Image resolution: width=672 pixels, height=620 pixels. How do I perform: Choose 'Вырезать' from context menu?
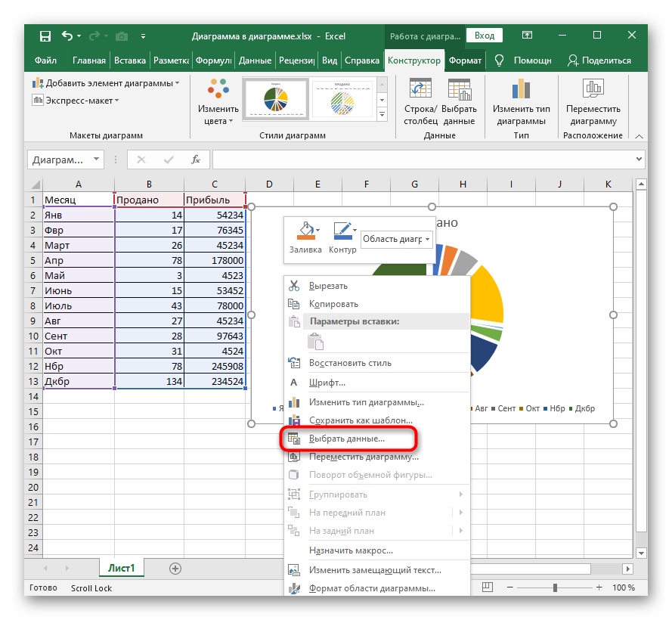pyautogui.click(x=329, y=286)
